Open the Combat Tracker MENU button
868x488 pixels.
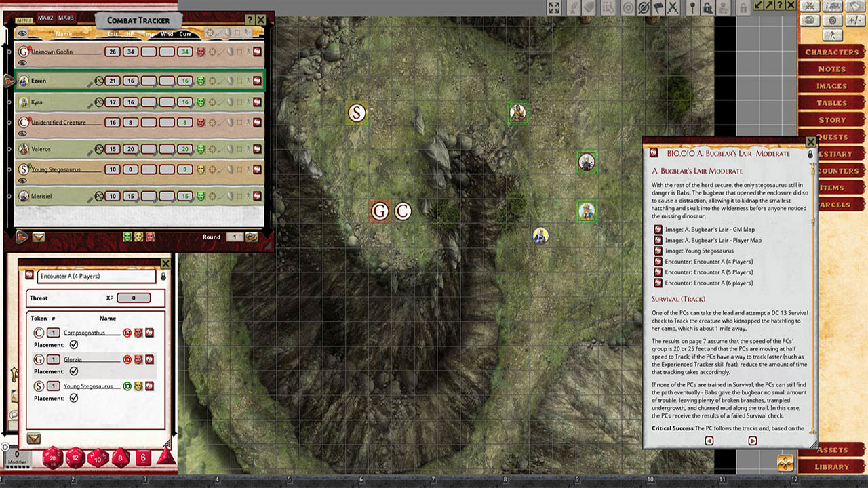24,20
